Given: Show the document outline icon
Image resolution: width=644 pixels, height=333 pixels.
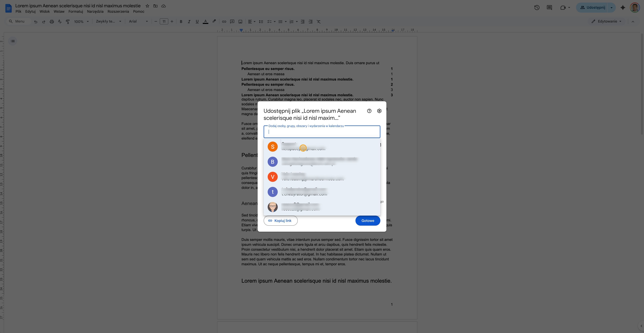Looking at the screenshot, I should pos(12,41).
